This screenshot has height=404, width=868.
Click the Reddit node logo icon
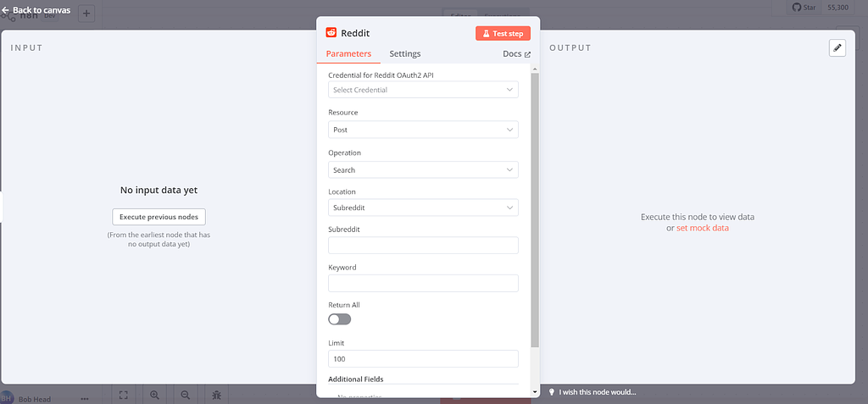[331, 33]
